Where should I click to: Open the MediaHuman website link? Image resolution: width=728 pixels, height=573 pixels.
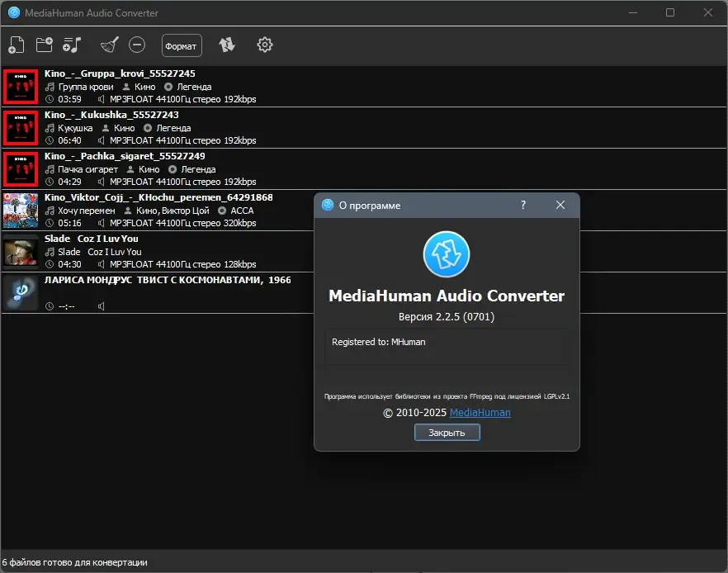click(480, 412)
